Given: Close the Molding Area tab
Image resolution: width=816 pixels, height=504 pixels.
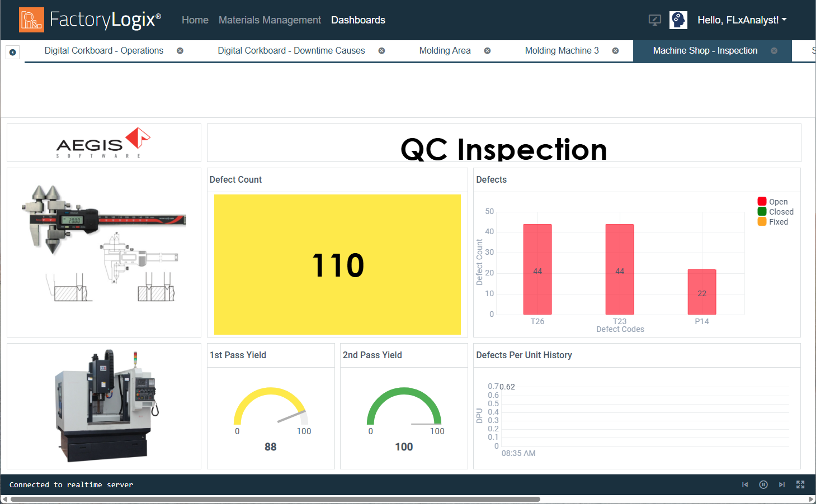Looking at the screenshot, I should 487,51.
